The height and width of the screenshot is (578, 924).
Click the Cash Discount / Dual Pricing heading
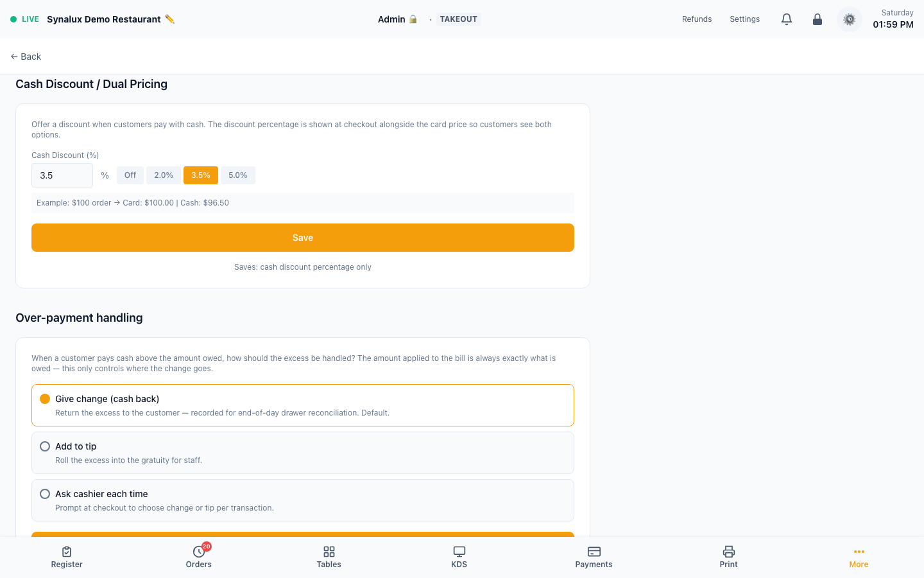pyautogui.click(x=91, y=84)
